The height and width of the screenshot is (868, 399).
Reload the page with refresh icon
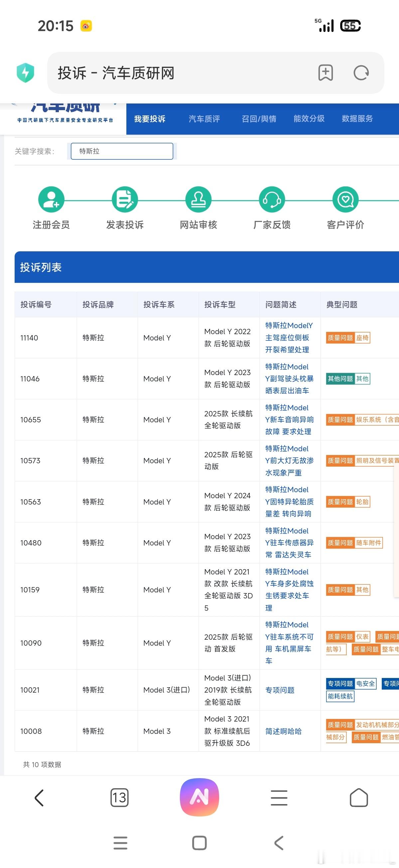tap(361, 73)
